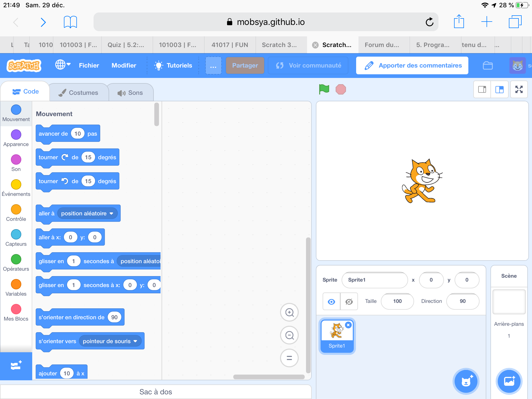Reload the page in Safari
Viewport: 532px width, 399px height.
coord(429,22)
